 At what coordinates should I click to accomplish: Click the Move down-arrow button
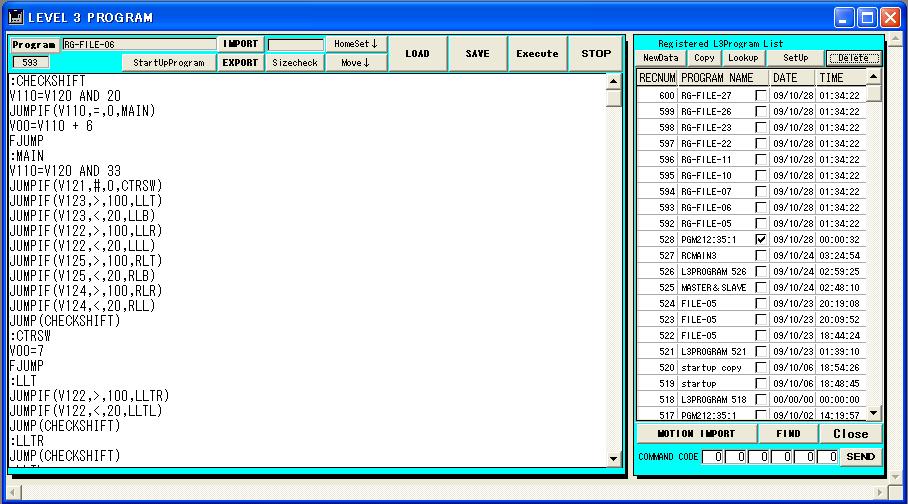point(356,63)
